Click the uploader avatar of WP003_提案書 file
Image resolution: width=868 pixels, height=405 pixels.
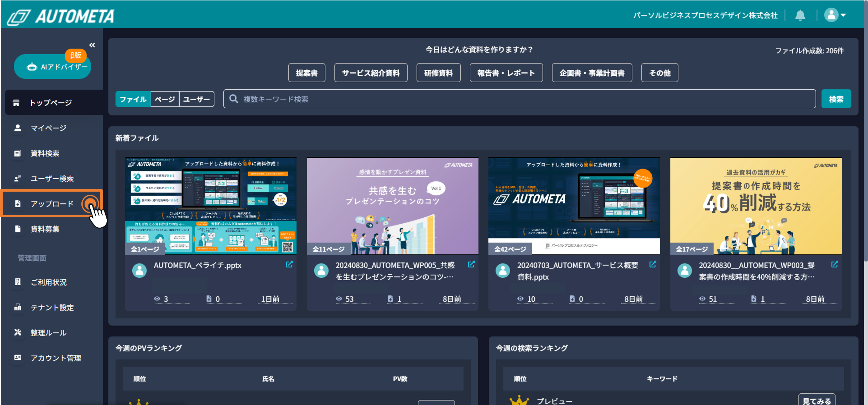pos(684,270)
